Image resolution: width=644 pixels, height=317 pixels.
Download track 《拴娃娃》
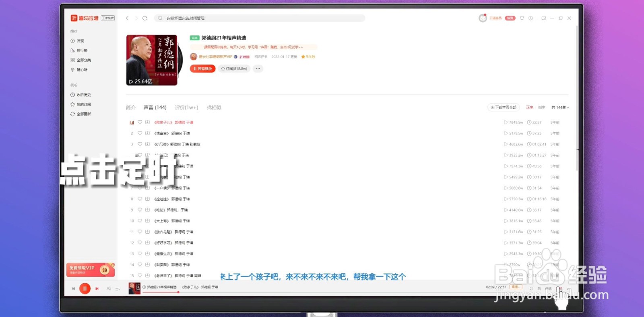pos(147,199)
